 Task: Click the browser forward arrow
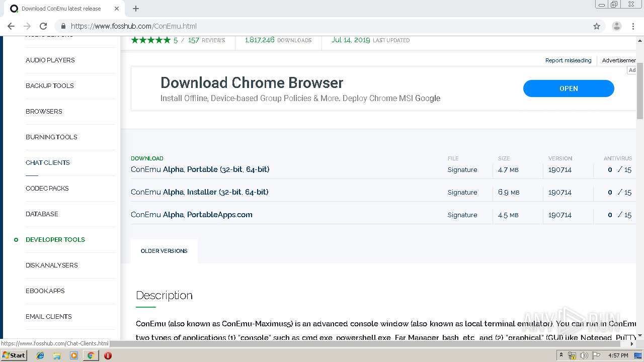tap(27, 26)
